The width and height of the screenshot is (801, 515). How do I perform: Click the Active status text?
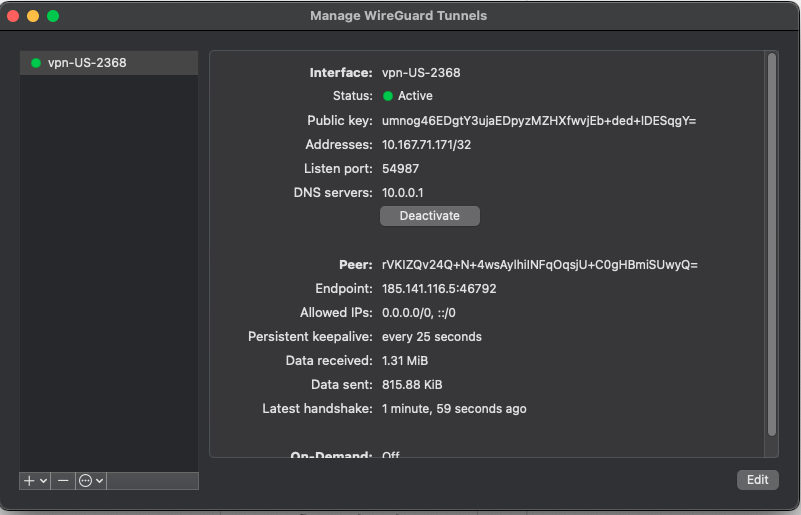(415, 96)
